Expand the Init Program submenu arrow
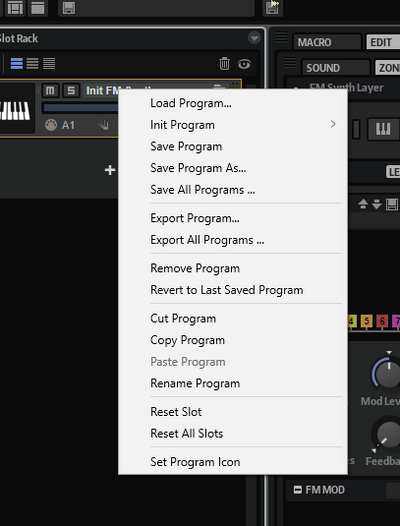400x526 pixels. [333, 124]
